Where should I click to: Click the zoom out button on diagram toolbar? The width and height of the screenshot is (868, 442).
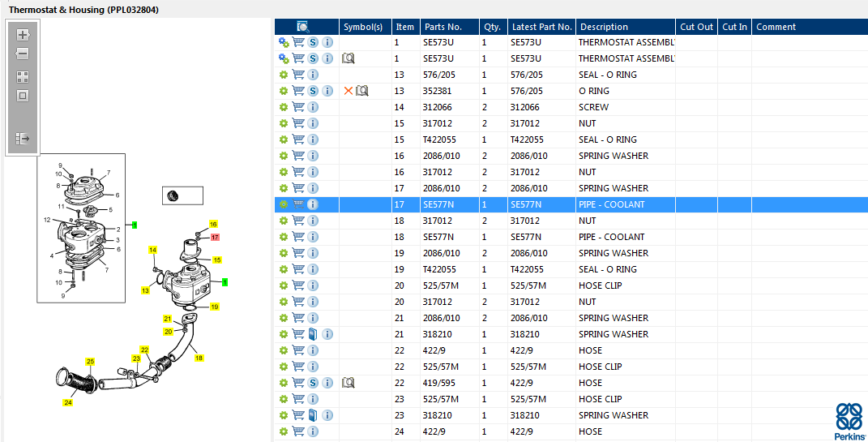23,54
